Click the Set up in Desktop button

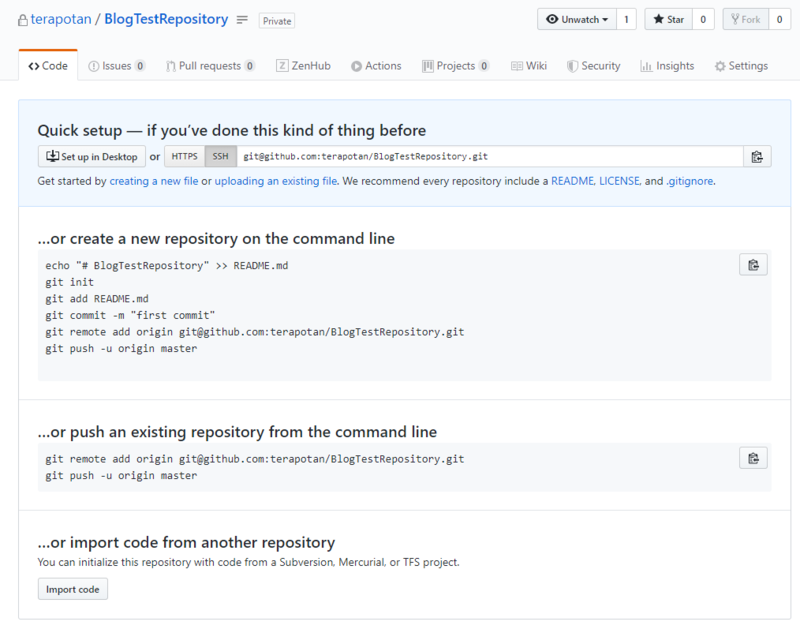[91, 156]
